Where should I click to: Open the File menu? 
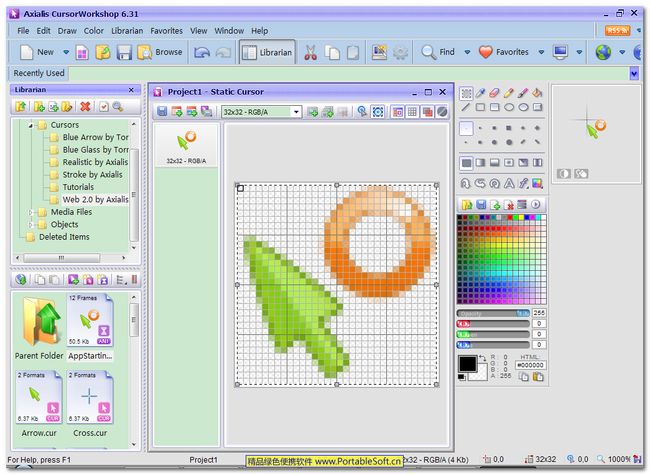pos(23,31)
